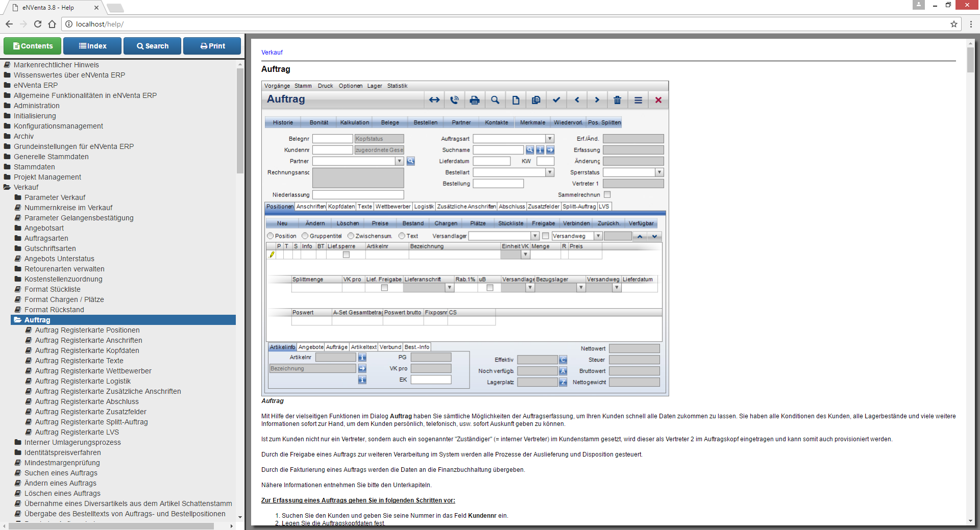Image resolution: width=980 pixels, height=530 pixels.
Task: Open the Statistik menu
Action: pyautogui.click(x=397, y=86)
